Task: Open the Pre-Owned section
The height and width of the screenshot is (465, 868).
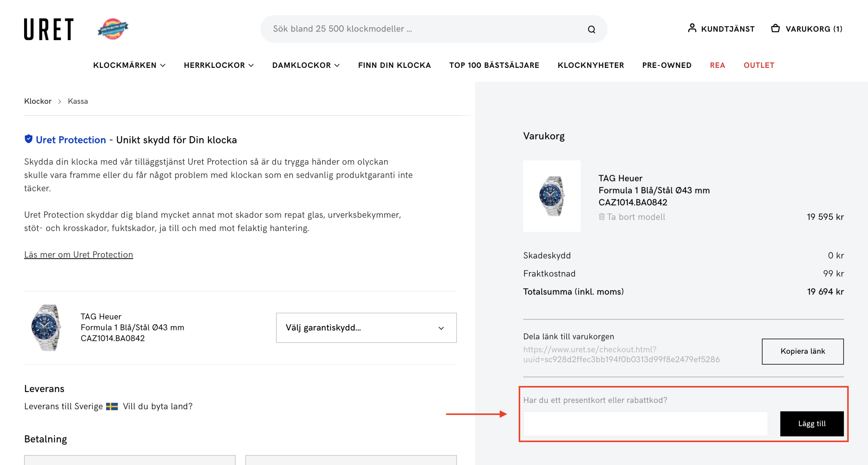Action: pyautogui.click(x=667, y=65)
